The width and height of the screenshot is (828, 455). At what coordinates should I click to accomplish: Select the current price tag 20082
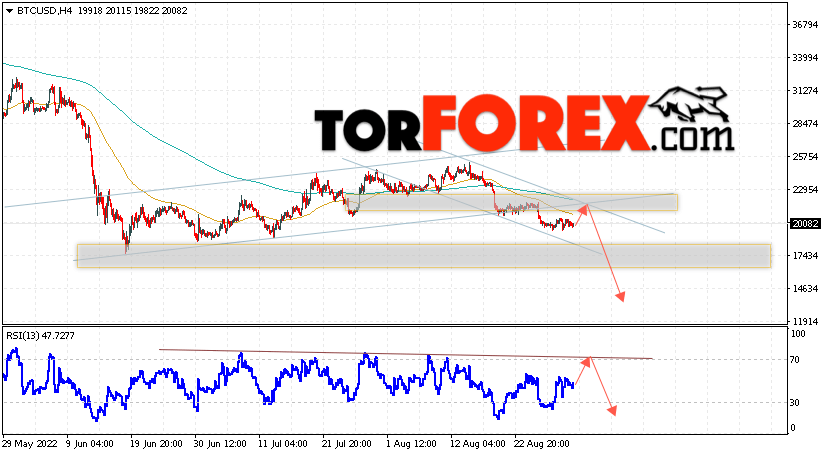[805, 224]
